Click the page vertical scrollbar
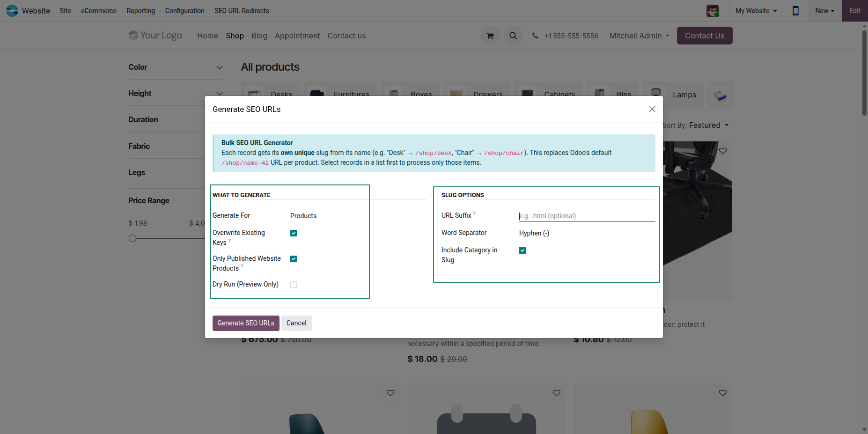This screenshot has height=434, width=868. 864,73
